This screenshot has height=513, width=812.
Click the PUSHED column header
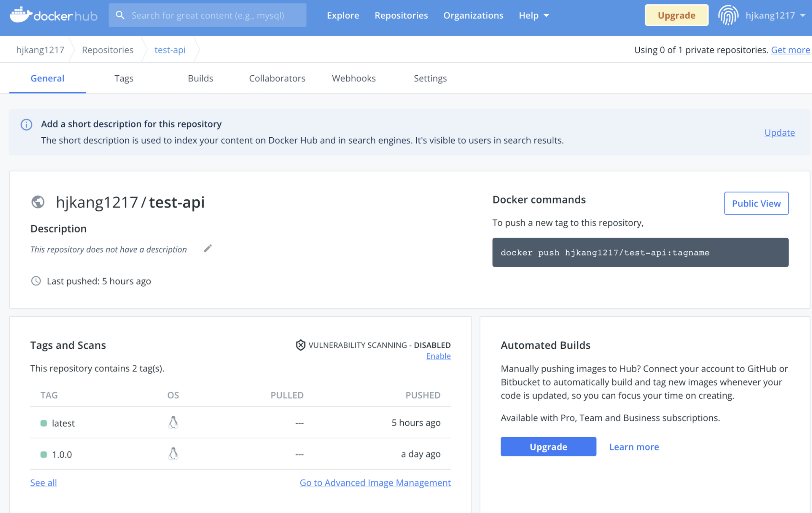tap(423, 395)
